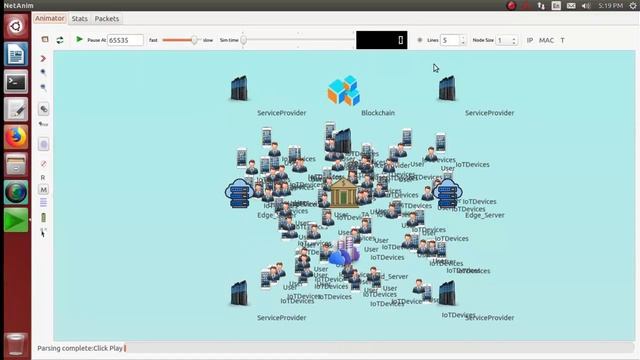Open the file drawer dock icon

[x=16, y=165]
